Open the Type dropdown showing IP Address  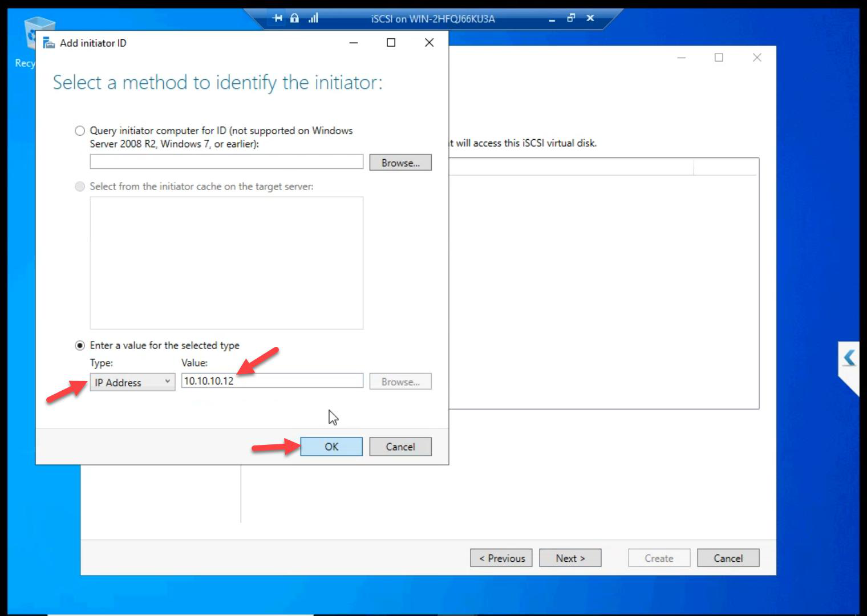pyautogui.click(x=132, y=382)
